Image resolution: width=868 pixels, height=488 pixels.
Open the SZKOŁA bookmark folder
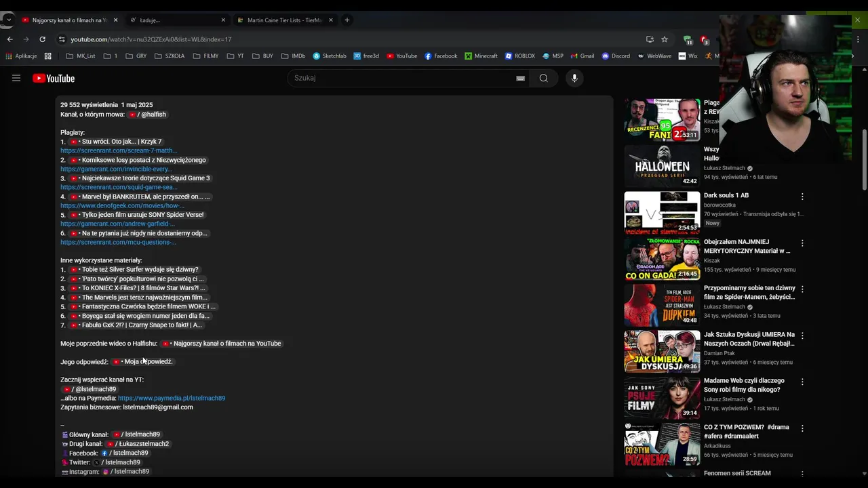[169, 56]
